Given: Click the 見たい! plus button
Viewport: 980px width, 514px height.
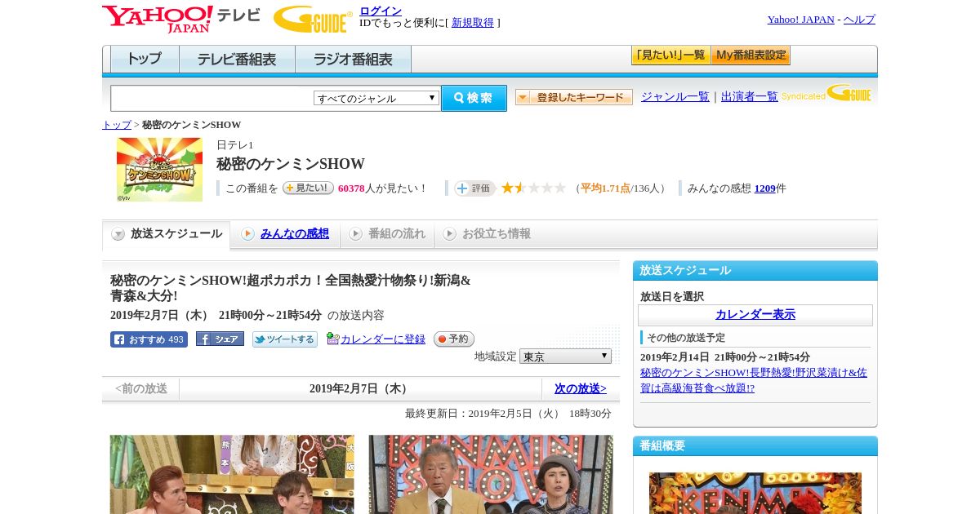Looking at the screenshot, I should coord(308,188).
